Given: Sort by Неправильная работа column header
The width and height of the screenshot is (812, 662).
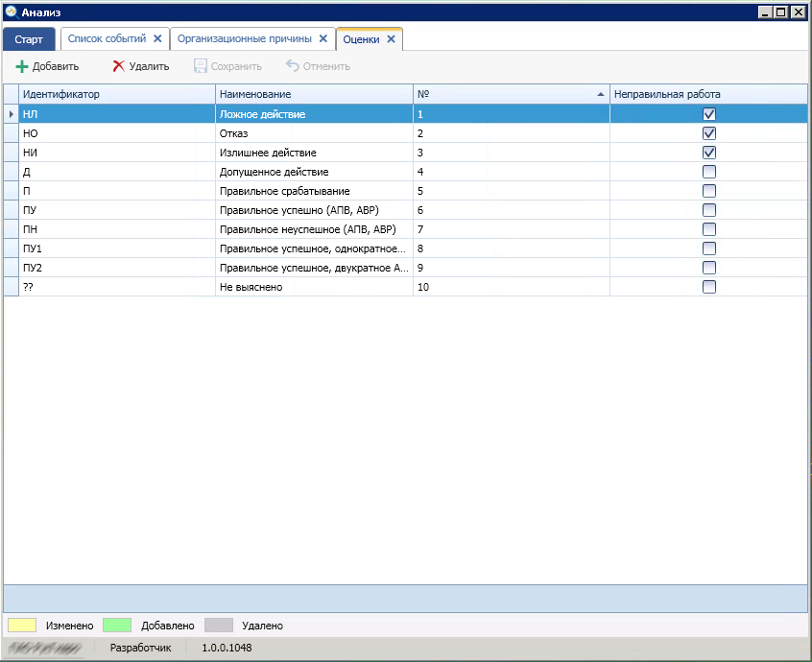Looking at the screenshot, I should click(708, 94).
